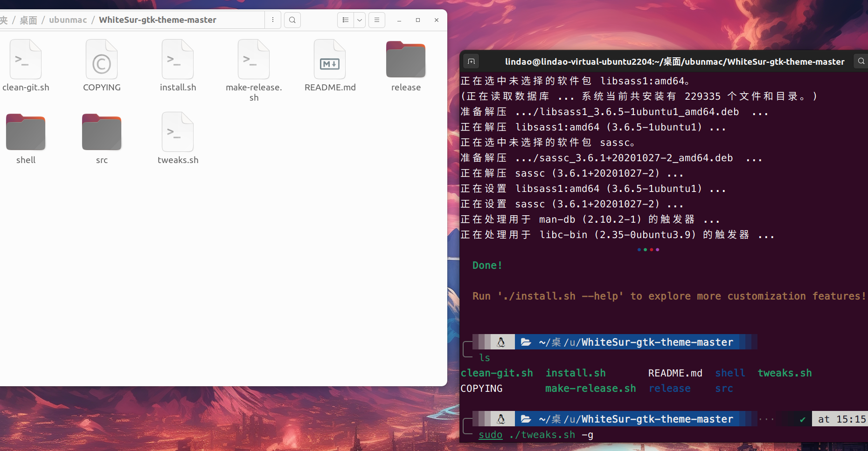Close the file manager window

pos(437,20)
